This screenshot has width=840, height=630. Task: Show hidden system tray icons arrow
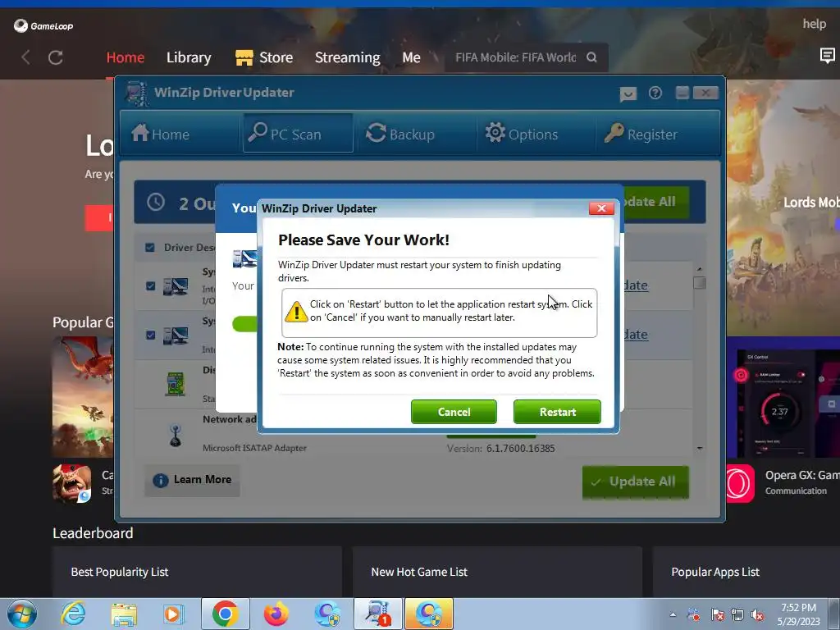[673, 615]
